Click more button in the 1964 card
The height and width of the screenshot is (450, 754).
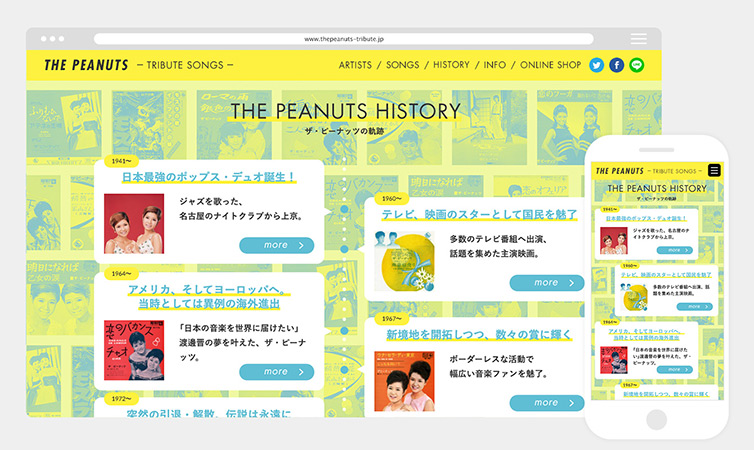point(276,372)
